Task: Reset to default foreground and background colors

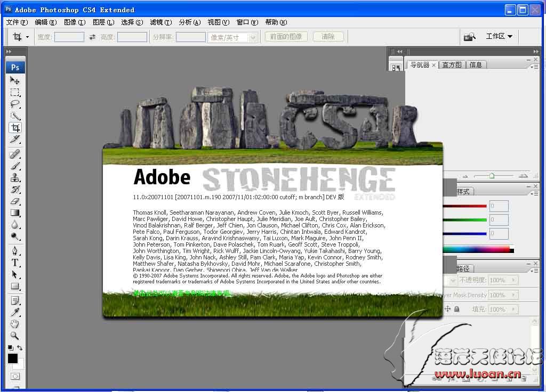Action: pos(11,347)
